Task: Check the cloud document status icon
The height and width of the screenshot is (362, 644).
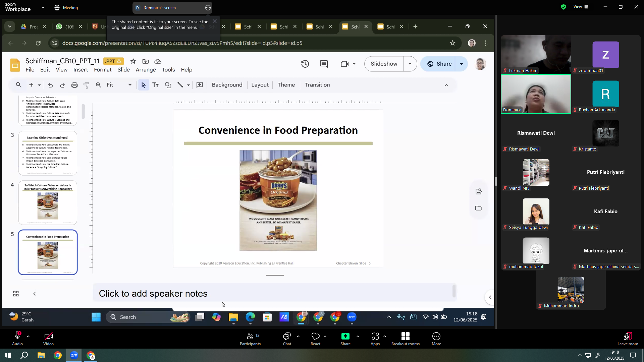Action: coord(158,61)
